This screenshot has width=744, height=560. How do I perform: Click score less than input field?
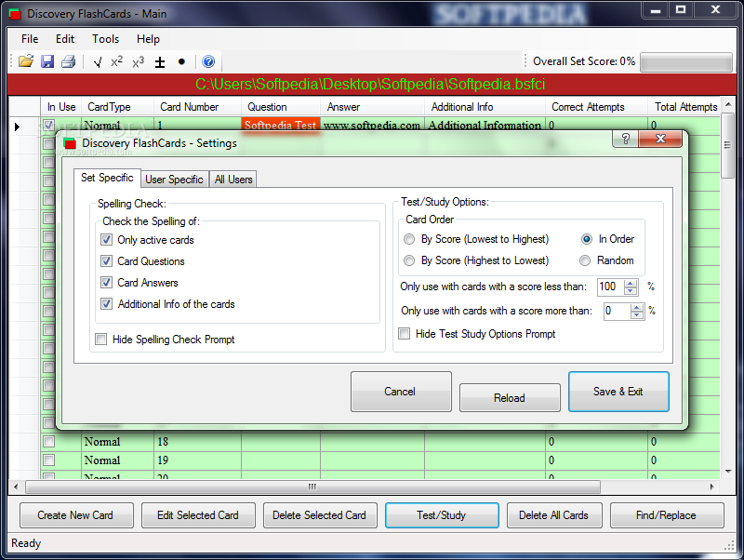point(610,287)
